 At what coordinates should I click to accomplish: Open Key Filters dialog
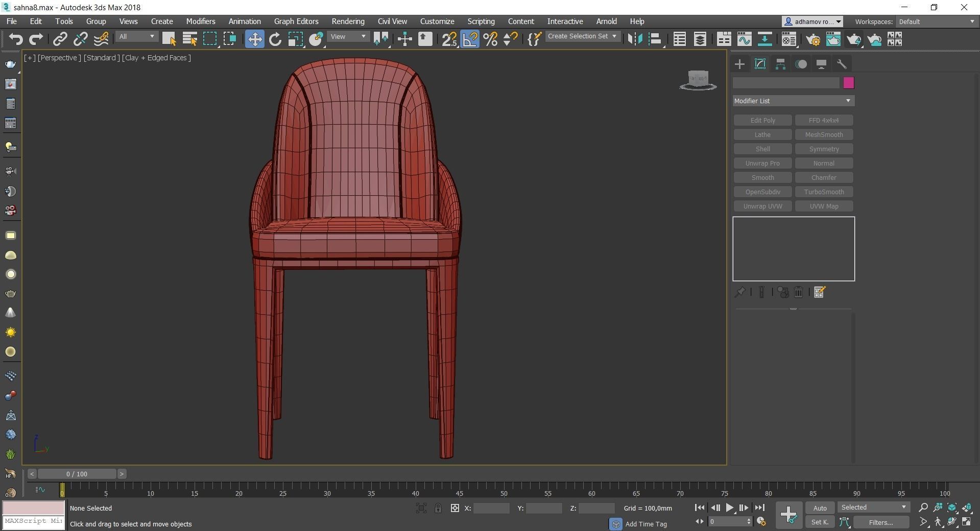click(x=880, y=522)
